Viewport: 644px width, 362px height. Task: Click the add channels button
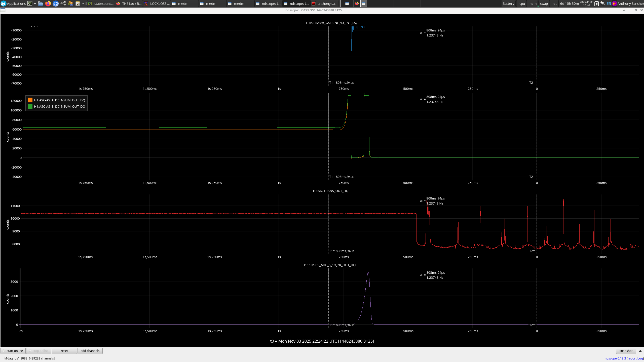(x=90, y=351)
